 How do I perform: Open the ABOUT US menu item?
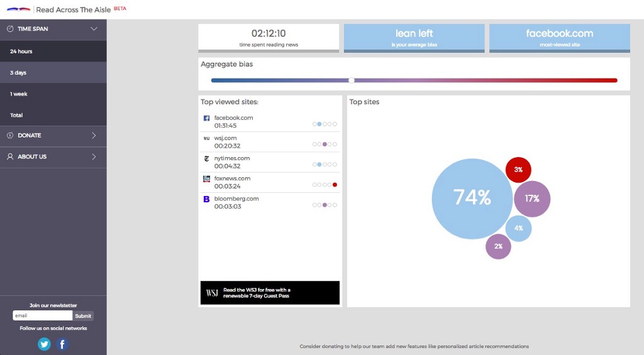[x=53, y=157]
